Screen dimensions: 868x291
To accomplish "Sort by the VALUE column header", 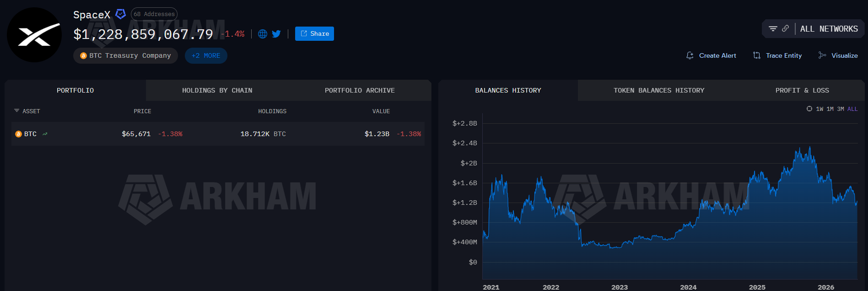I will (x=381, y=111).
